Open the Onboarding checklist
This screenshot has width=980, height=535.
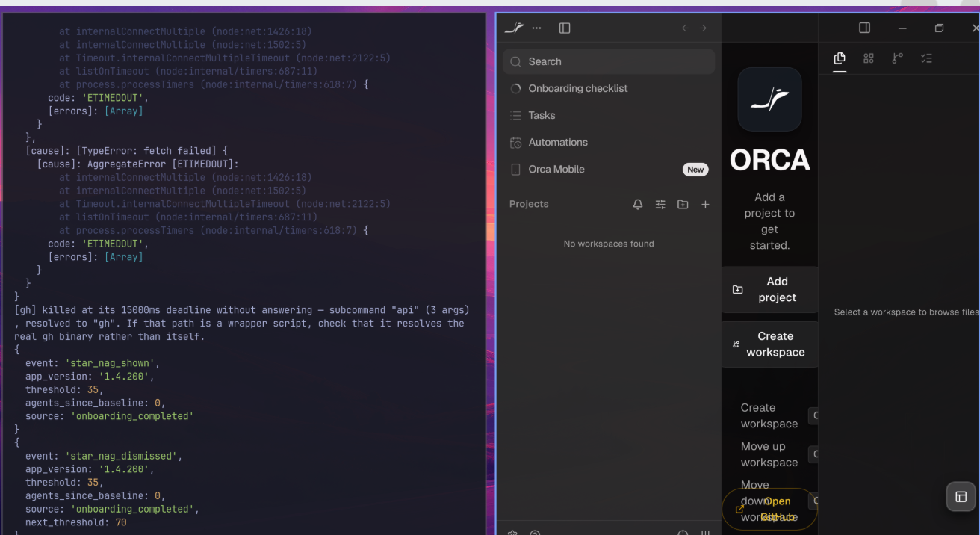click(x=609, y=88)
